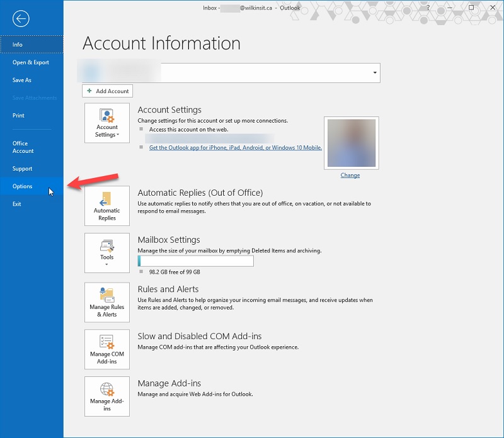Select the Info sidebar entry

pos(17,44)
